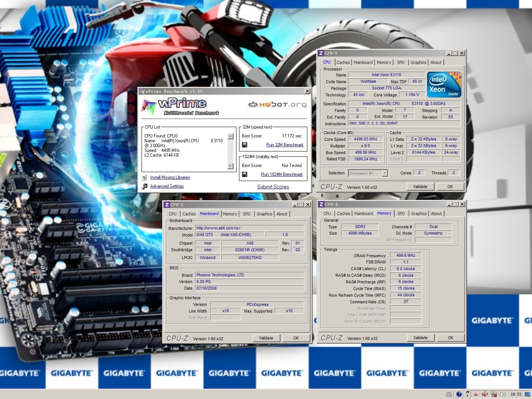This screenshot has width=532, height=399.
Task: Click the Intel Xeon inside logo
Action: click(x=444, y=85)
